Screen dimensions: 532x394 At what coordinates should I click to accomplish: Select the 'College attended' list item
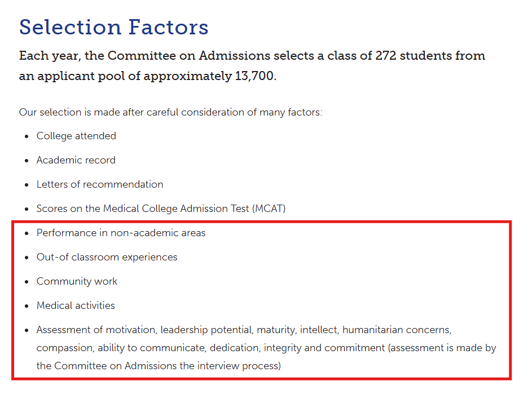(x=76, y=136)
